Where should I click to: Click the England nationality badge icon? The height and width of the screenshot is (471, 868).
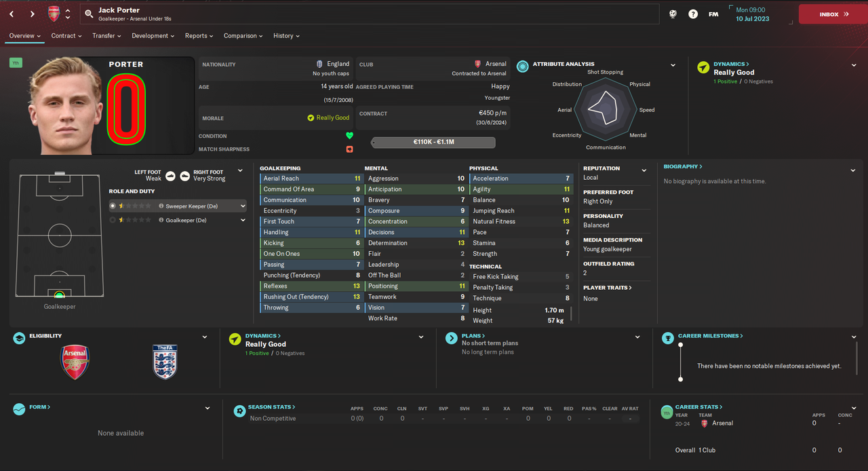[x=319, y=64]
